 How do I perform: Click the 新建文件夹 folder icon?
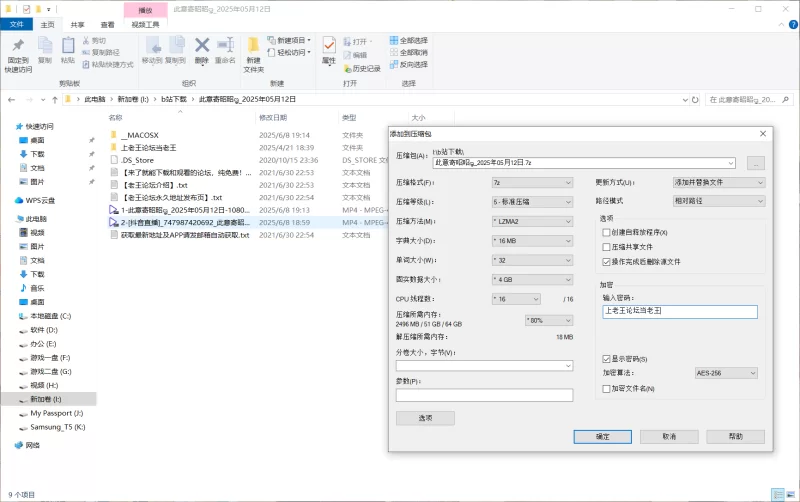254,48
